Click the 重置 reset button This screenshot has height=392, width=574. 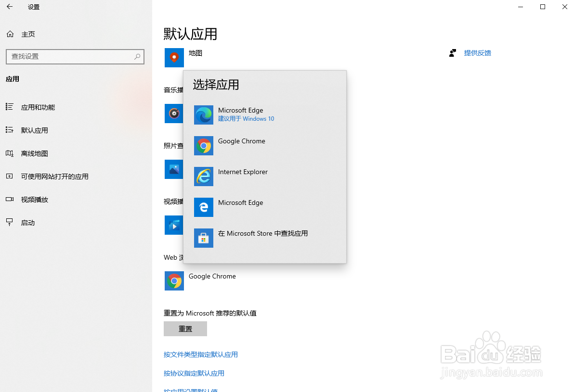[185, 329]
